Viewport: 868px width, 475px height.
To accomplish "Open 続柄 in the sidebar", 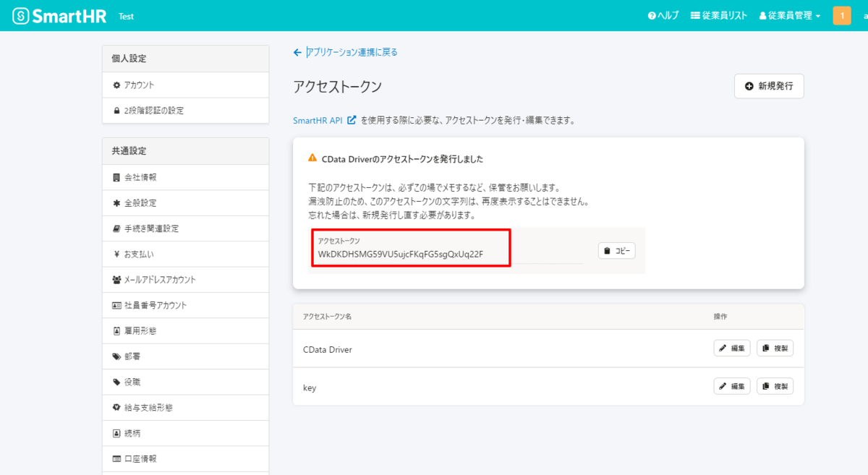I will [186, 433].
